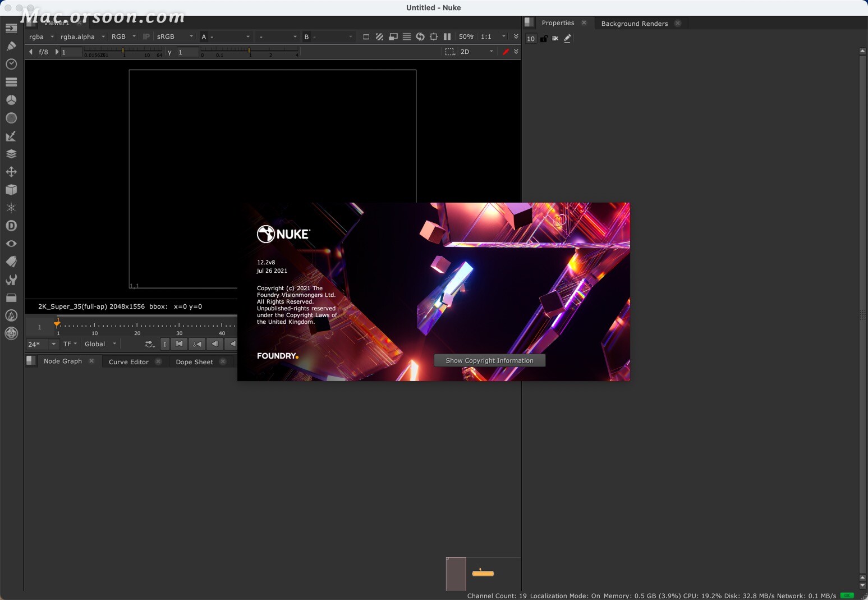Open the Keyer nodes menu
868x600 pixels.
pyautogui.click(x=11, y=136)
